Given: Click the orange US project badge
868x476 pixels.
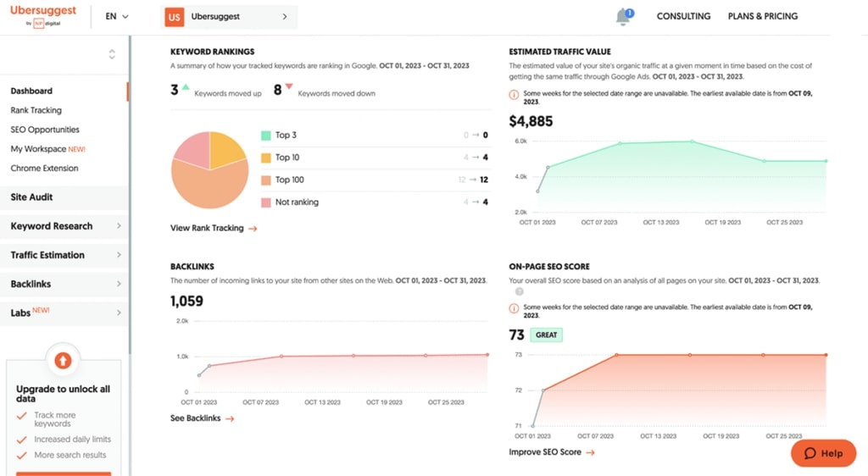Looking at the screenshot, I should (175, 17).
